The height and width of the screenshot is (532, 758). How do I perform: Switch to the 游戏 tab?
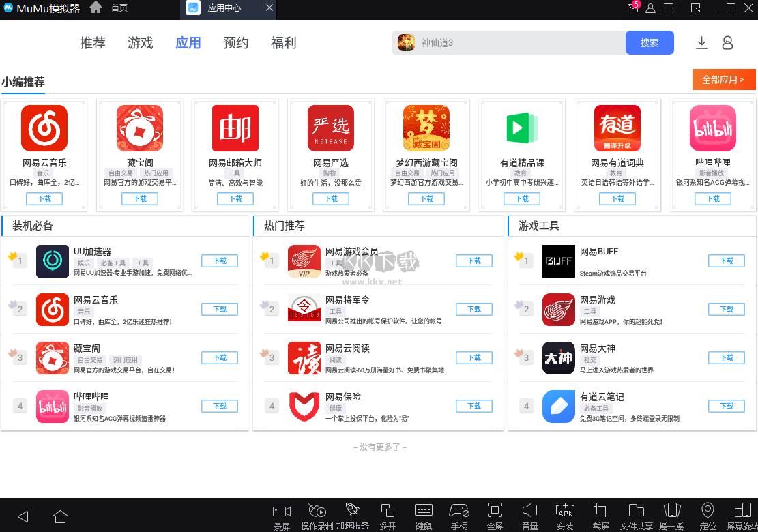[x=140, y=42]
